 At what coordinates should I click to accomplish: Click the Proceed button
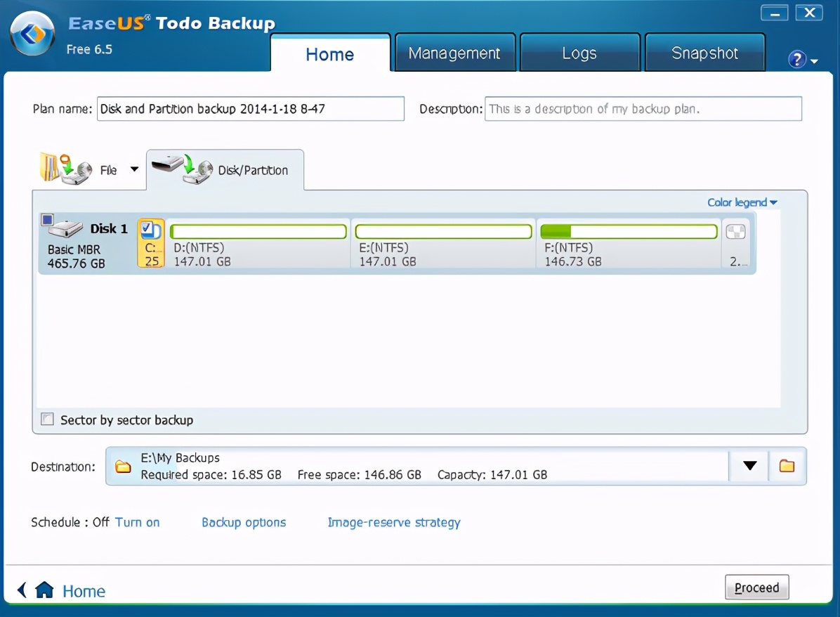click(x=756, y=587)
